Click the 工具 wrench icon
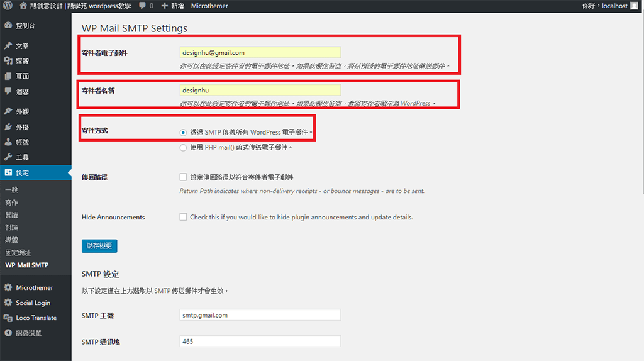Image resolution: width=644 pixels, height=361 pixels. click(x=8, y=157)
